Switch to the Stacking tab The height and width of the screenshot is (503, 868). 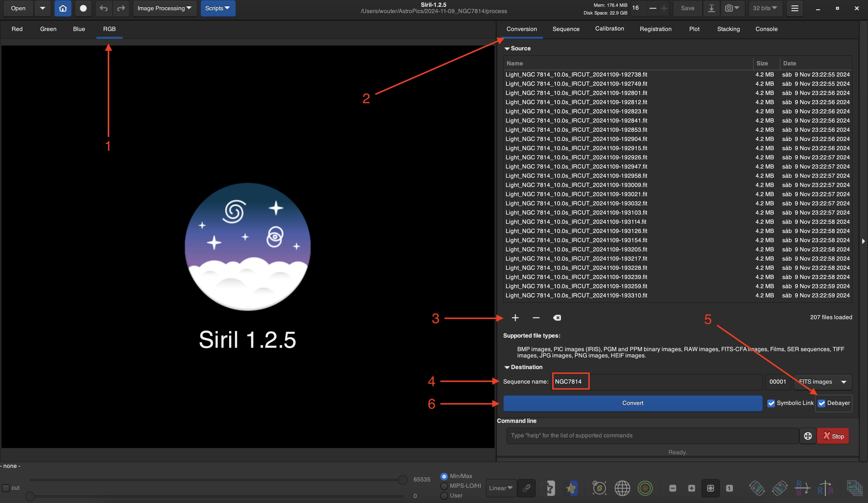[728, 29]
